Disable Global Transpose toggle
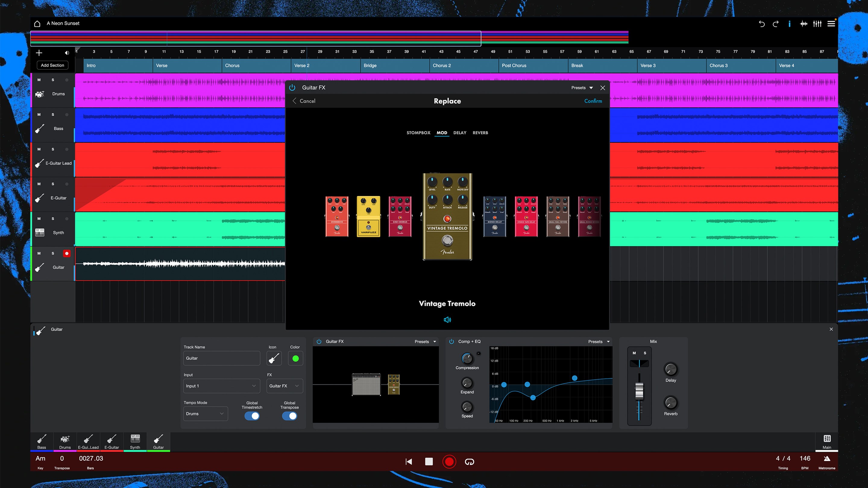 (x=289, y=416)
